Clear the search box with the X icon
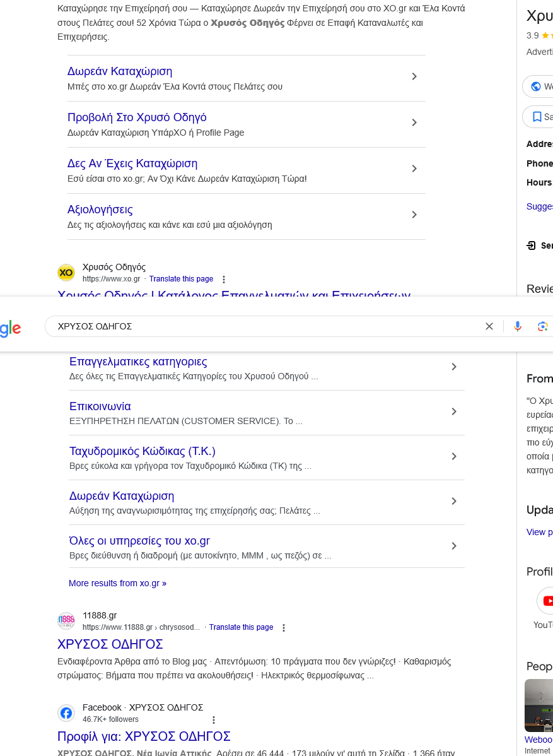553x756 pixels. click(x=489, y=326)
